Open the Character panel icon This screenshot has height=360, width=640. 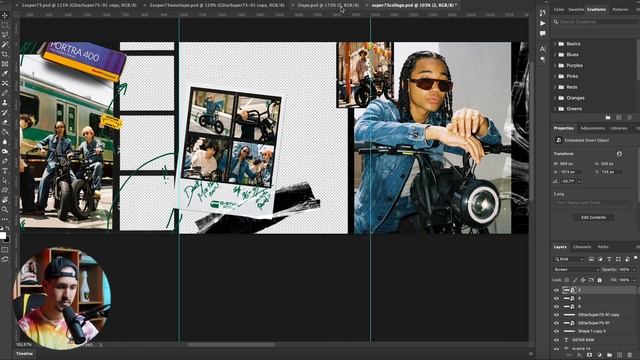coord(542,49)
